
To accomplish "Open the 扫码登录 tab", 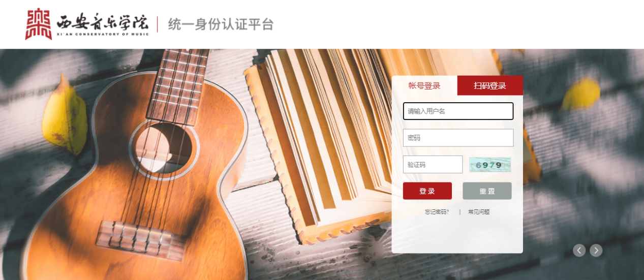I will click(x=490, y=85).
